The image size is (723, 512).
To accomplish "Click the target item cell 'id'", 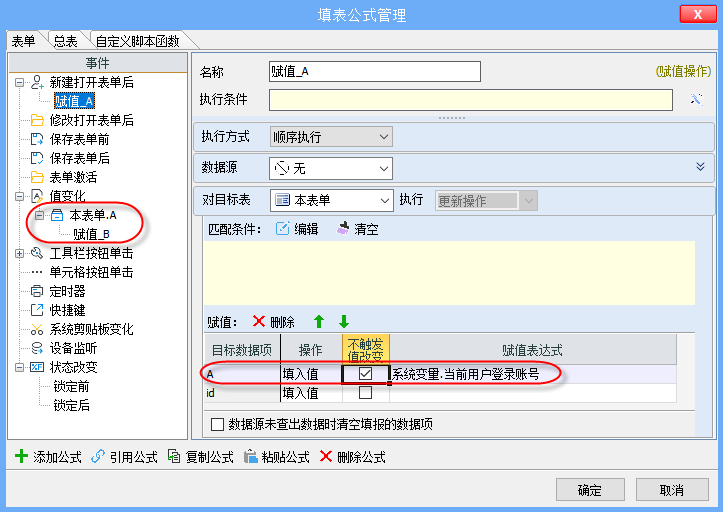I will tap(243, 393).
